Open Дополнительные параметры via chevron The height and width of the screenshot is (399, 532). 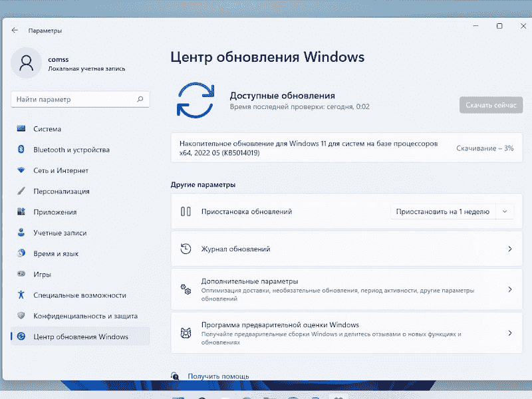point(510,289)
